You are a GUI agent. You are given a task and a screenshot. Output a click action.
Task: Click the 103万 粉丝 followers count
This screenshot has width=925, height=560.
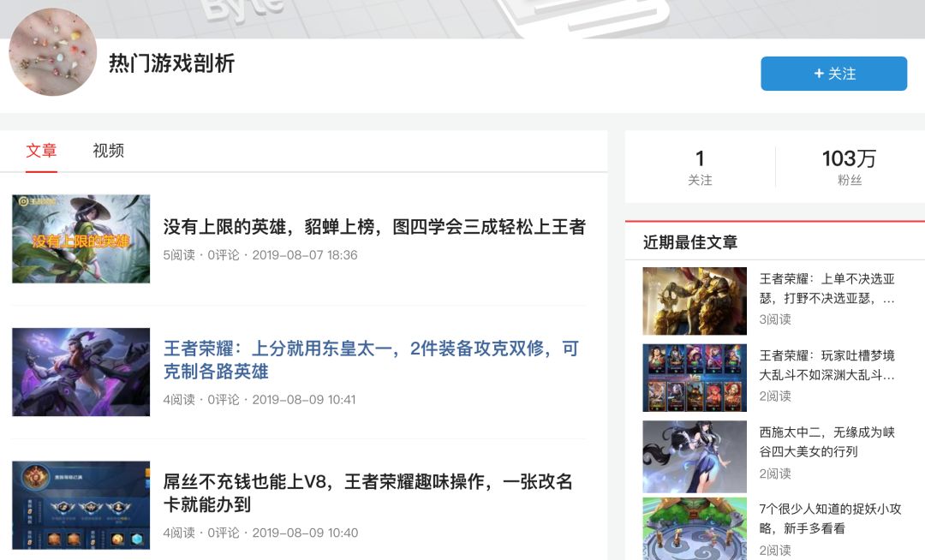click(x=849, y=168)
